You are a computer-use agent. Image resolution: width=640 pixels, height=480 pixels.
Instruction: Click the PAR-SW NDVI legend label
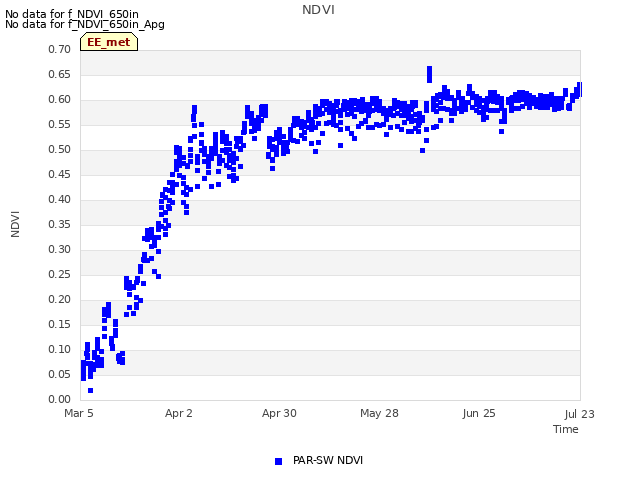328,460
